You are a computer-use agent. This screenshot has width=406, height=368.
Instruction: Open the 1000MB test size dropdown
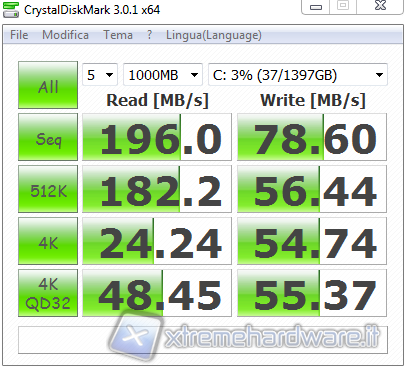tap(163, 75)
